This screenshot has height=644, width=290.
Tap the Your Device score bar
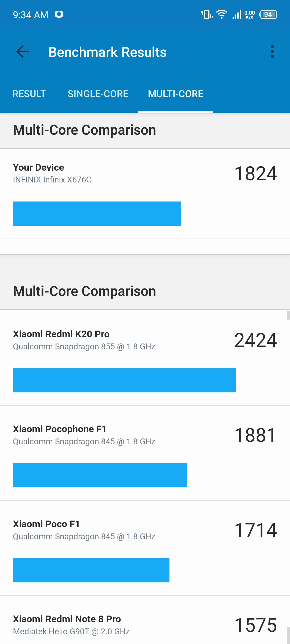[x=97, y=214]
